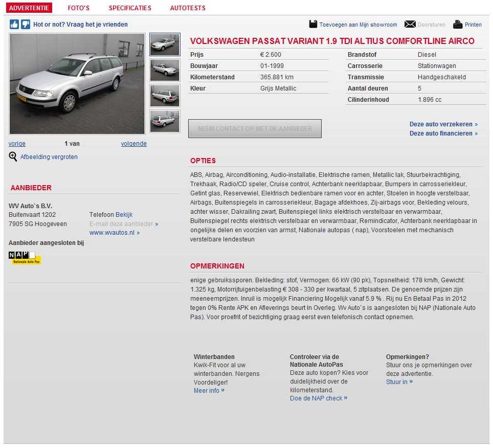The width and height of the screenshot is (493, 448).
Task: Click the envelope Doorsturen icon
Action: click(x=410, y=24)
